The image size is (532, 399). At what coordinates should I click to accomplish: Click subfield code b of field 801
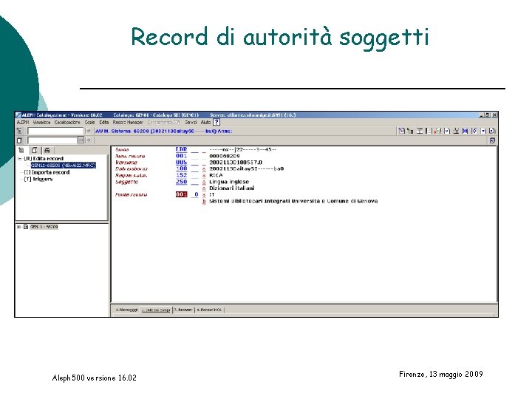tap(204, 201)
